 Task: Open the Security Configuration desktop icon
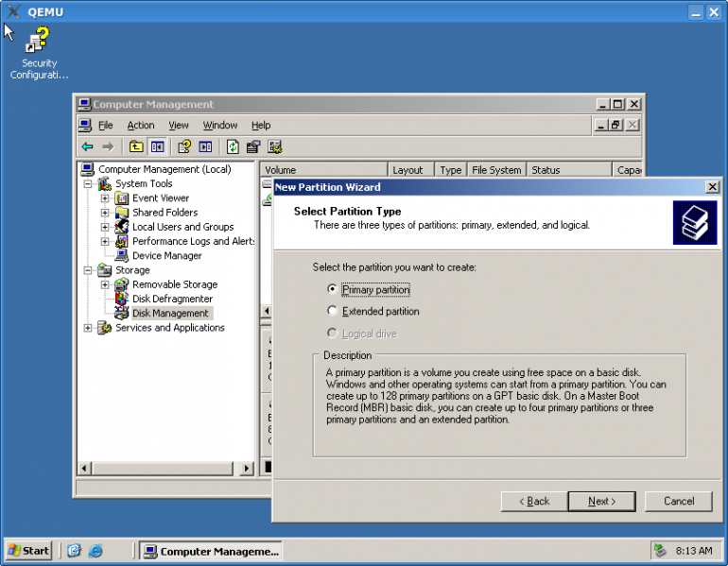39,42
